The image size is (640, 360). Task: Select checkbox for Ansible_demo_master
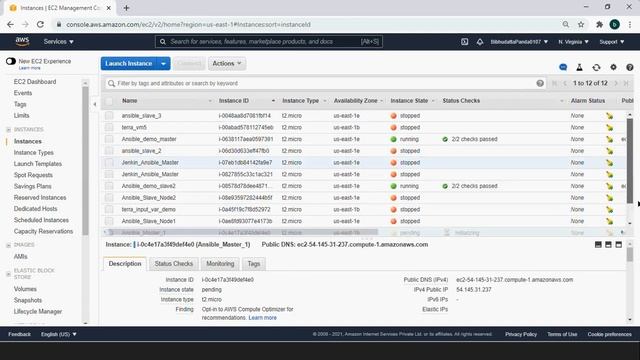(x=109, y=139)
